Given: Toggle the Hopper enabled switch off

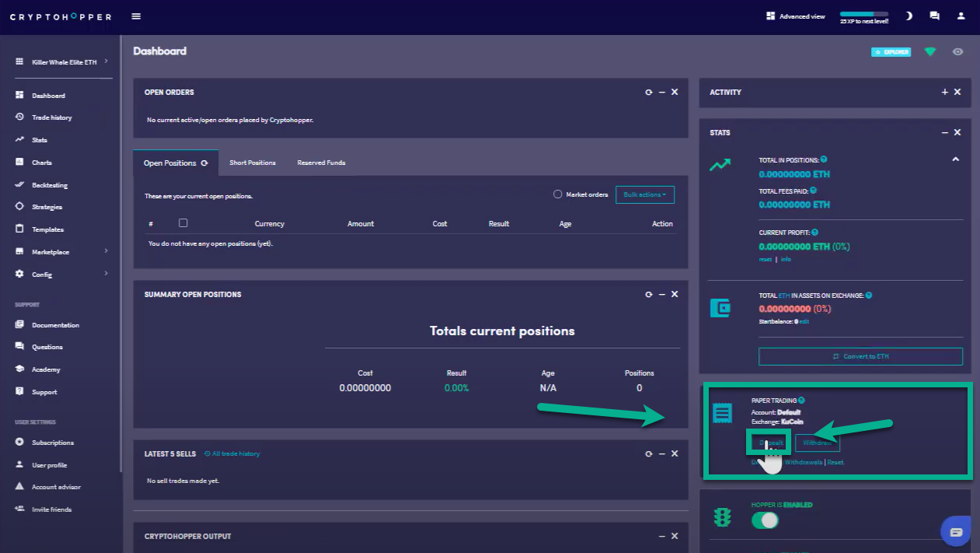Looking at the screenshot, I should click(765, 520).
